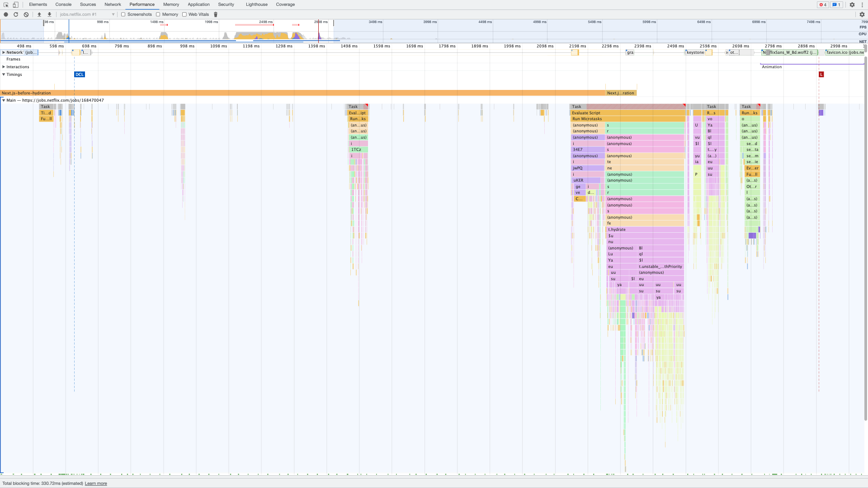868x488 pixels.
Task: View the 4 errors via the error badge
Action: (x=822, y=5)
